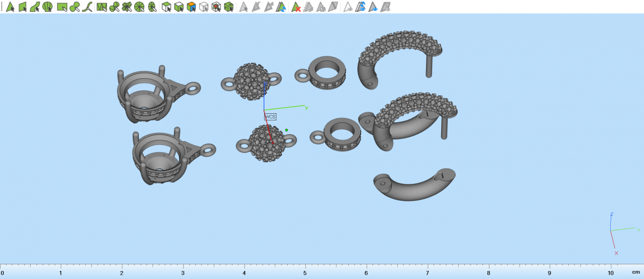The image size is (644, 279).
Task: Select the Mark Plane tool
Action: [x=23, y=7]
